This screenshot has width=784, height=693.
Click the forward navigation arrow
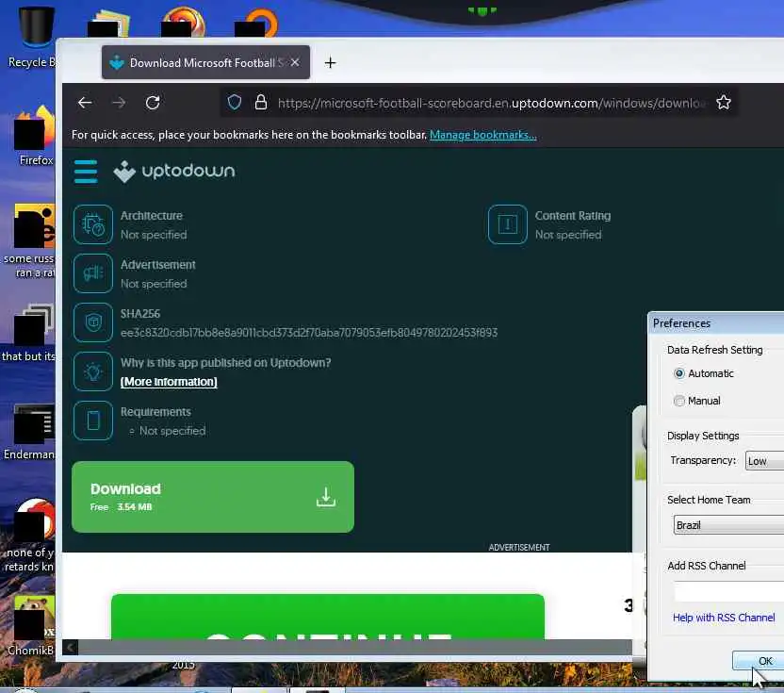pyautogui.click(x=119, y=103)
